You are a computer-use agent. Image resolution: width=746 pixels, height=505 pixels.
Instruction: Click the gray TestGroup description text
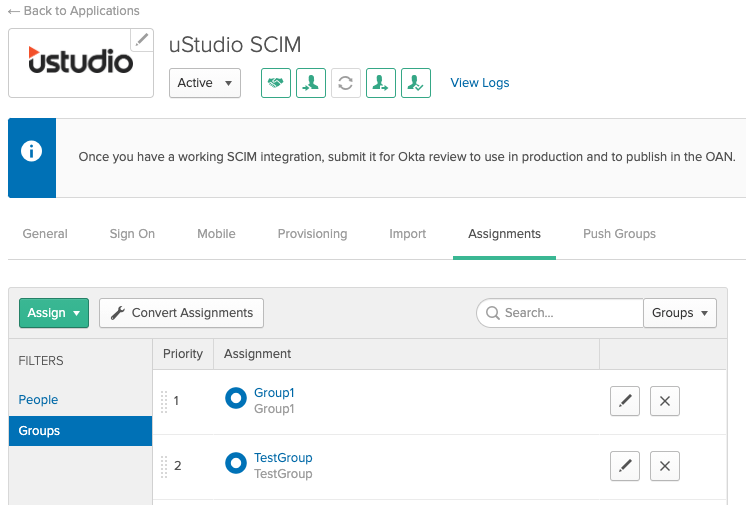coord(283,474)
